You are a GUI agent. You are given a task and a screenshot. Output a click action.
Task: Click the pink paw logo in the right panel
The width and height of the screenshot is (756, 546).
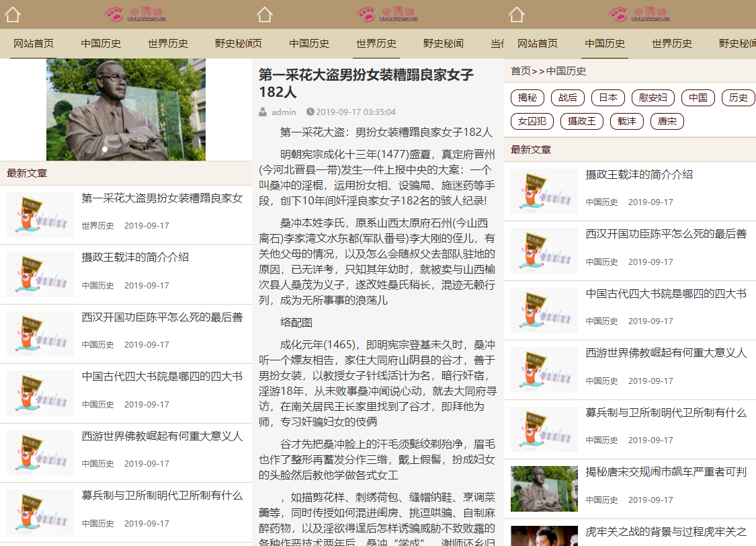639,14
